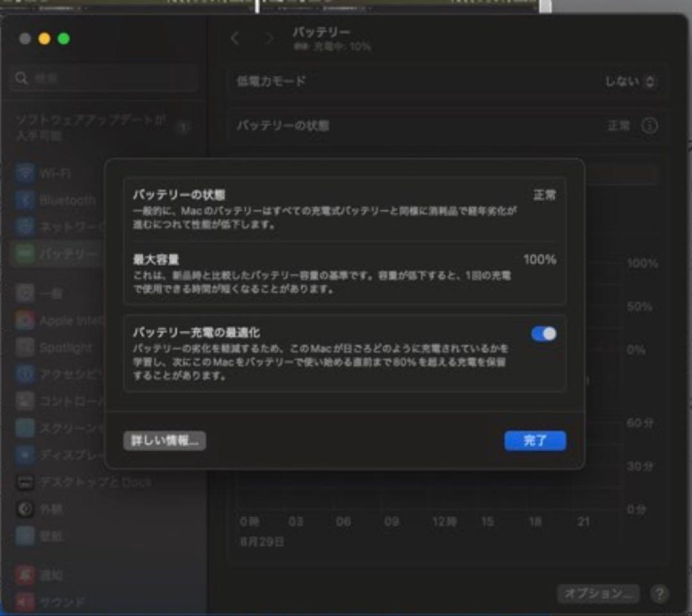Click the 完了 button to dismiss dialog
692x616 pixels.
click(x=535, y=441)
